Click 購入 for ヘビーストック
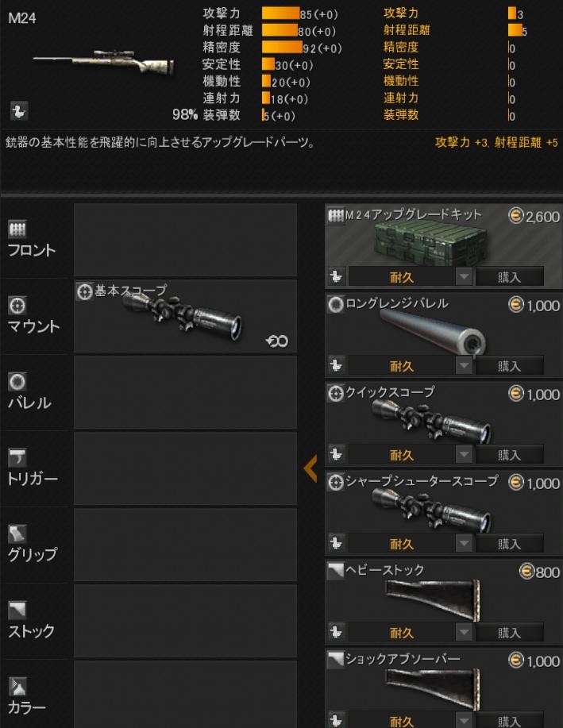The height and width of the screenshot is (728, 563). tap(509, 633)
